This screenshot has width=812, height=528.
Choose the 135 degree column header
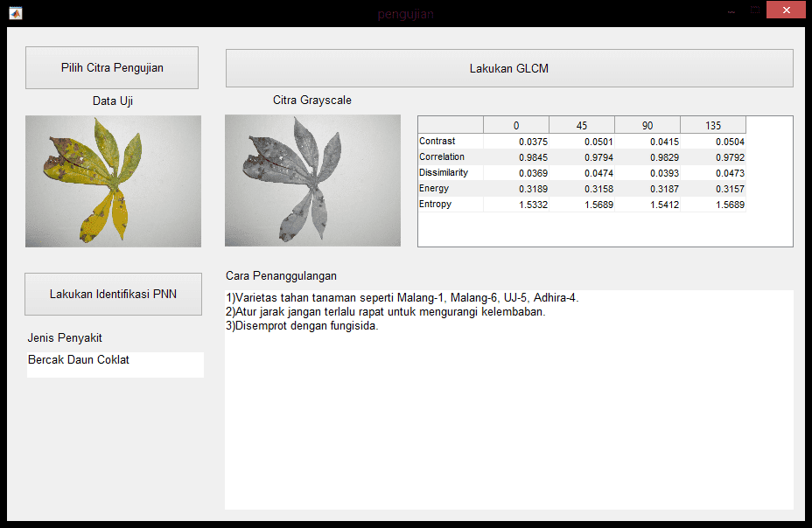[713, 125]
